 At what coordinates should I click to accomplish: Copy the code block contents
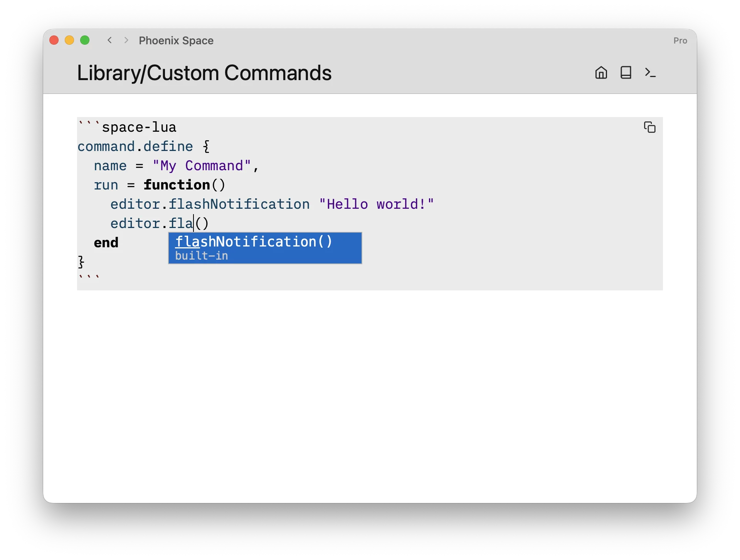pos(649,127)
